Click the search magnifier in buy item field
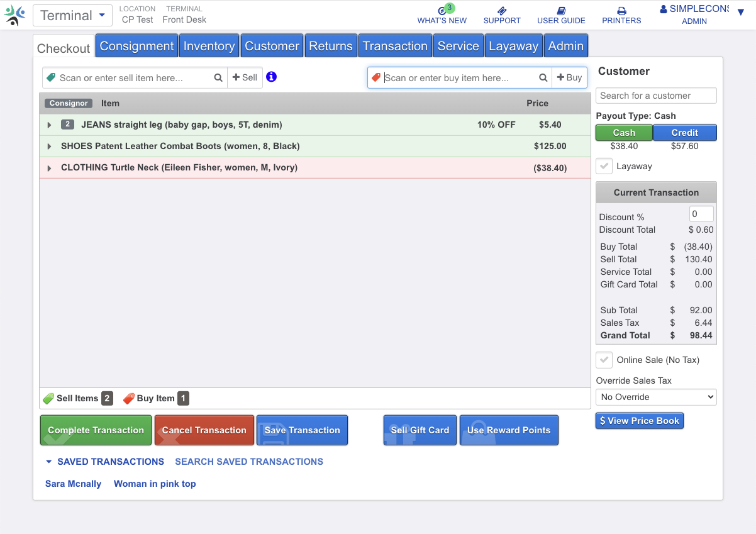756x534 pixels. click(x=543, y=77)
